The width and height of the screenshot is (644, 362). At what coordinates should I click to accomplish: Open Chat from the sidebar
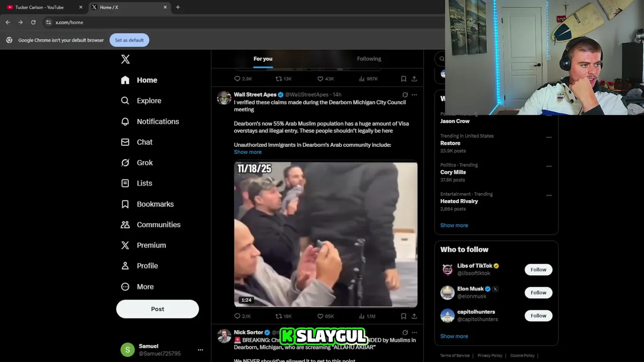point(137,142)
